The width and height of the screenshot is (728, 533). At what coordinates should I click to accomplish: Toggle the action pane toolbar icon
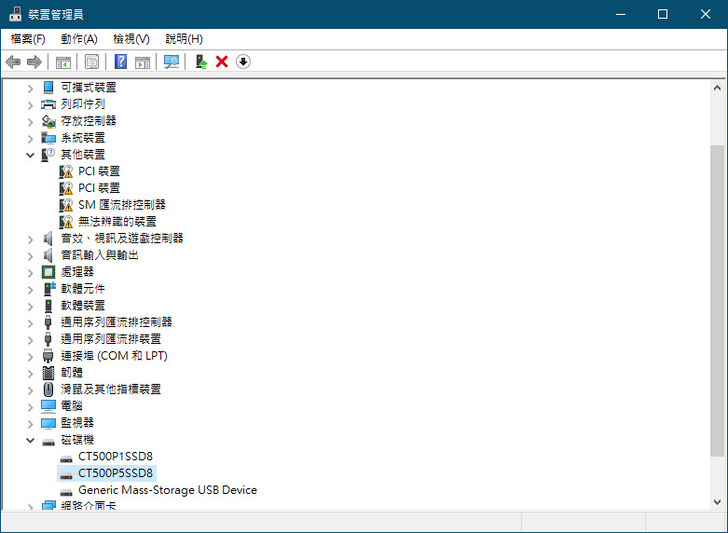(x=143, y=62)
